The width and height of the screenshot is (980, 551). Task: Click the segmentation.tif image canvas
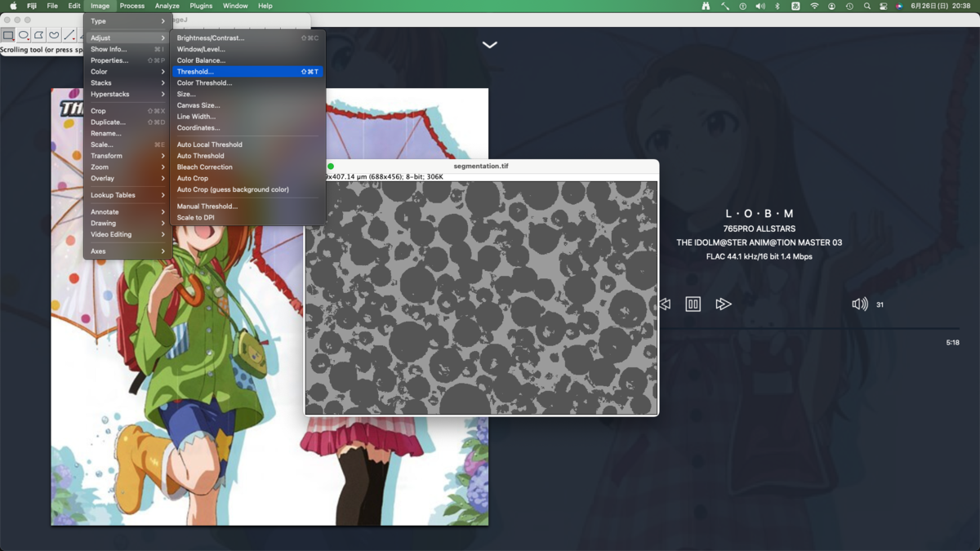482,298
